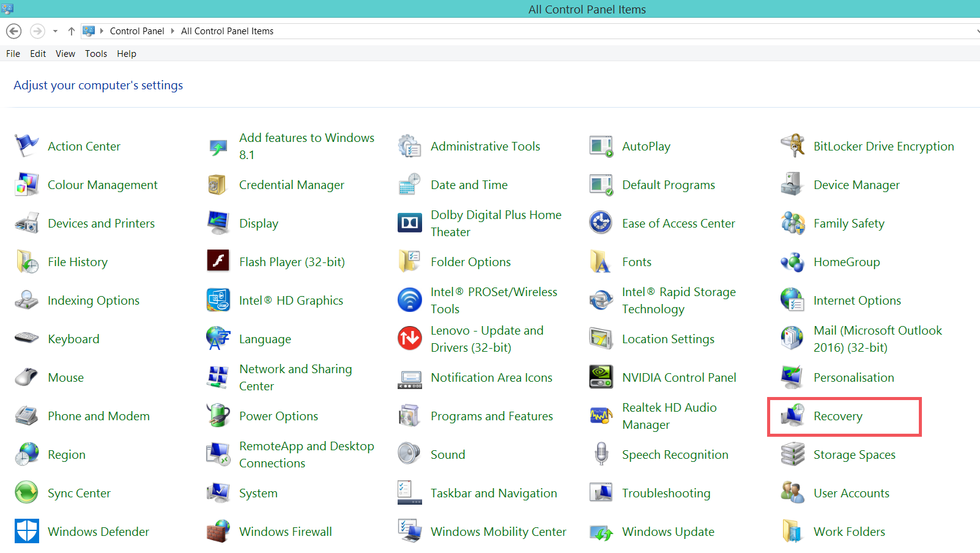Click the Mouse icon

pyautogui.click(x=26, y=377)
